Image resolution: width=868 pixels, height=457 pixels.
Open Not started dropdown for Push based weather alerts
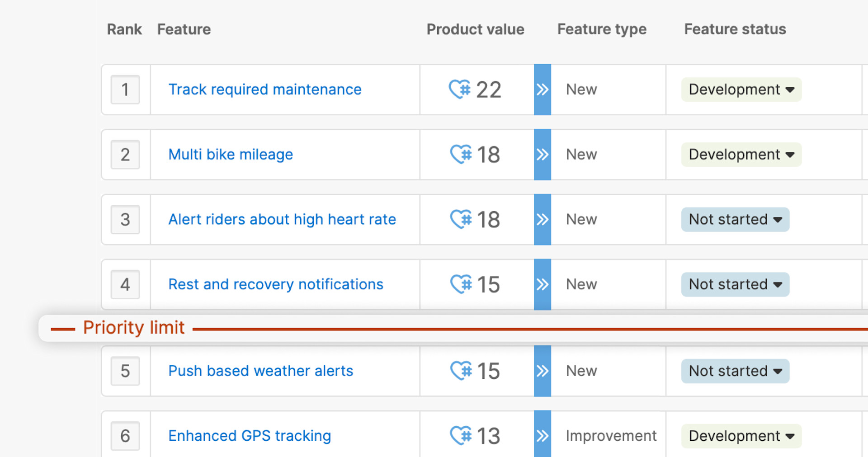[735, 371]
